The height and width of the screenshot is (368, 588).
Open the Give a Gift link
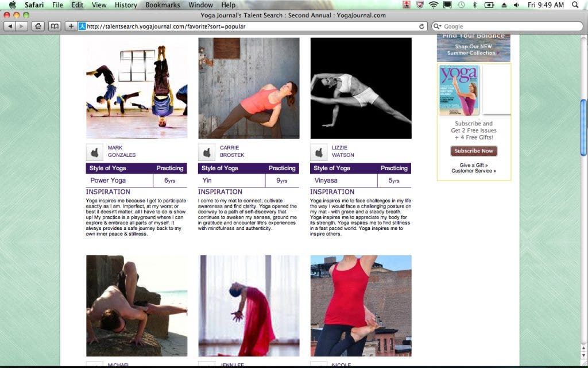pos(474,165)
